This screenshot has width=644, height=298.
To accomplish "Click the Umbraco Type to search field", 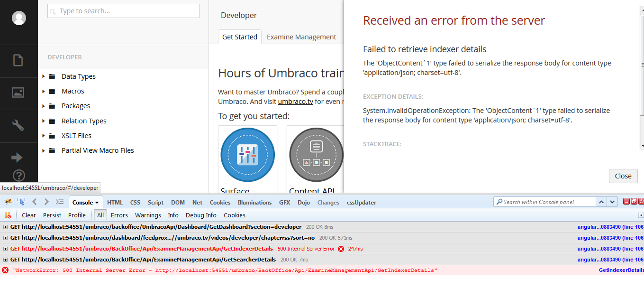I will (123, 11).
